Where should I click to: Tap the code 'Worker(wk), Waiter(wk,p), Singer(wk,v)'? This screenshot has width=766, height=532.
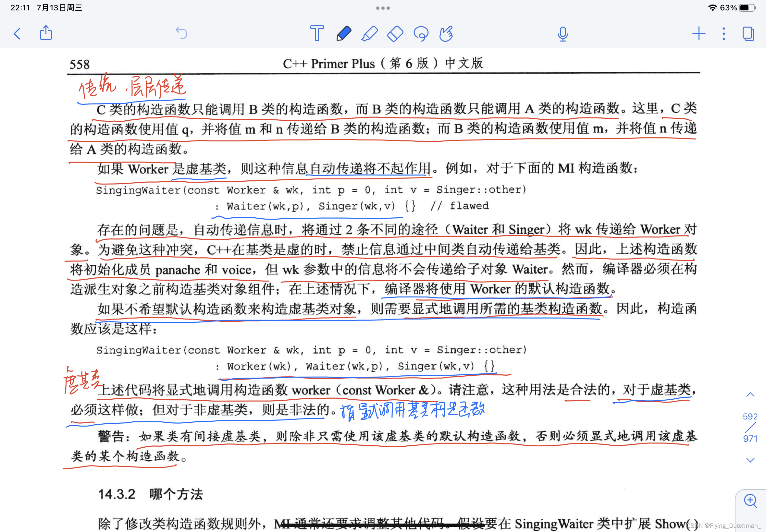click(350, 366)
